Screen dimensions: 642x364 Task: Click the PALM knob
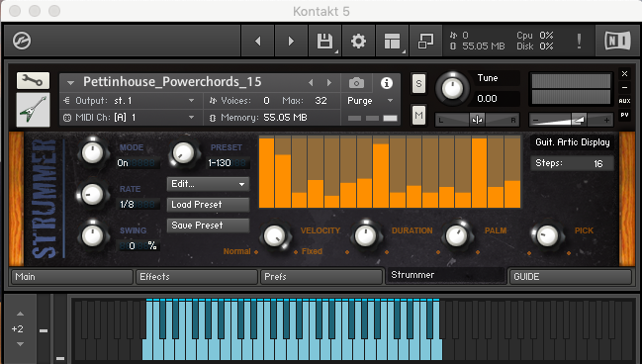pyautogui.click(x=457, y=235)
